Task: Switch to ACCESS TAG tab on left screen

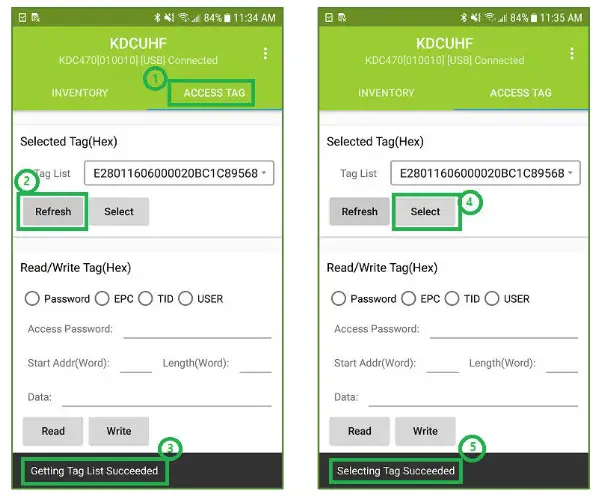Action: (214, 93)
